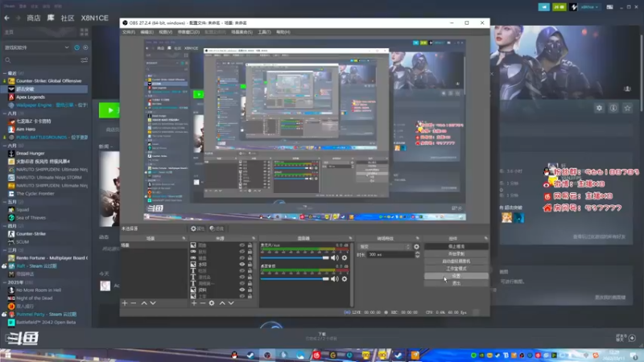
Task: Open Steam library advanced filter icon
Action: pyautogui.click(x=85, y=60)
